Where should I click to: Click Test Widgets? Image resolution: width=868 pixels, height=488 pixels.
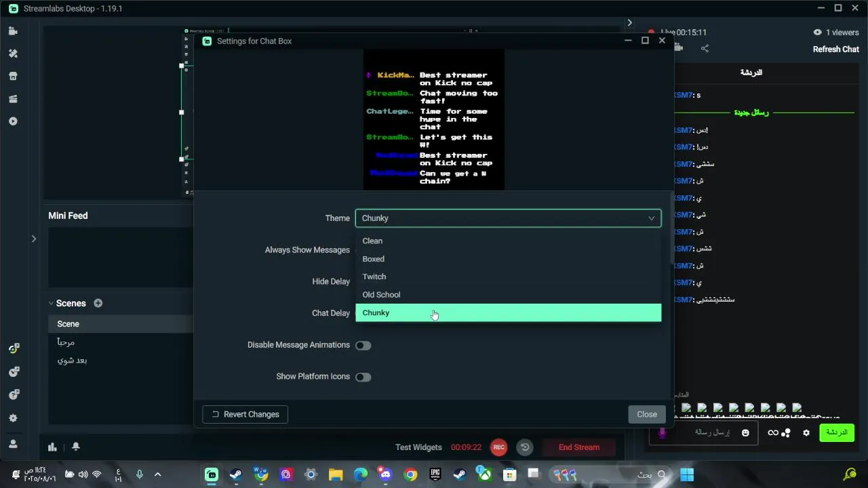coord(418,447)
